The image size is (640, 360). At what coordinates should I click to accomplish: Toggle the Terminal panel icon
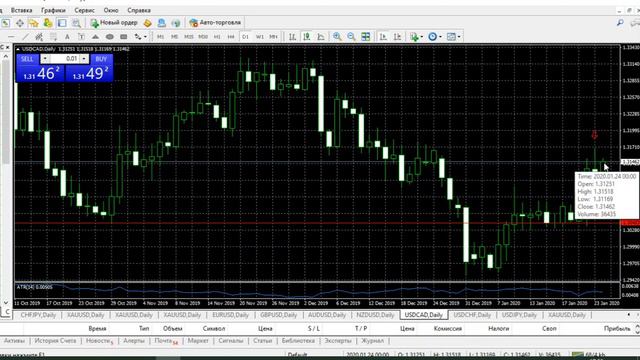coord(62,23)
